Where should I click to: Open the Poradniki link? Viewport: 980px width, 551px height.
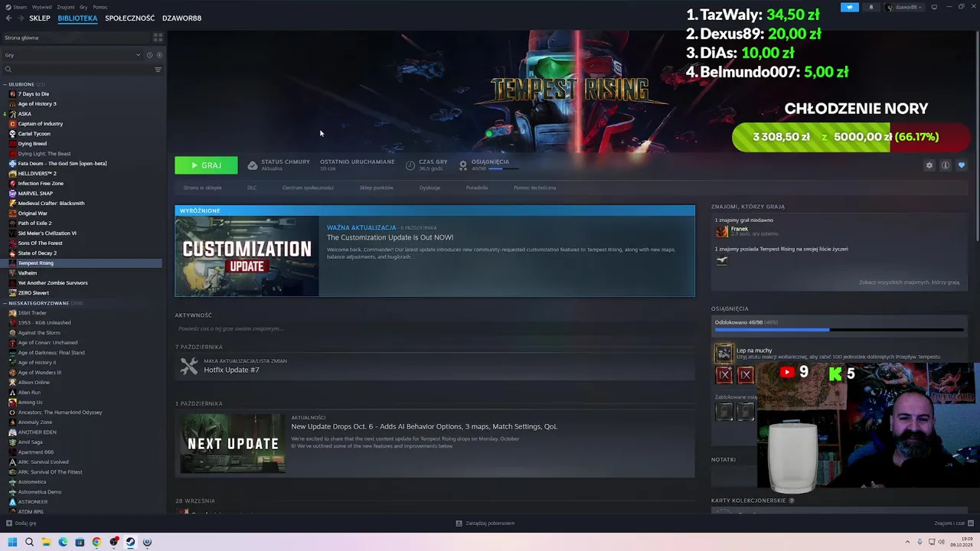(x=476, y=187)
